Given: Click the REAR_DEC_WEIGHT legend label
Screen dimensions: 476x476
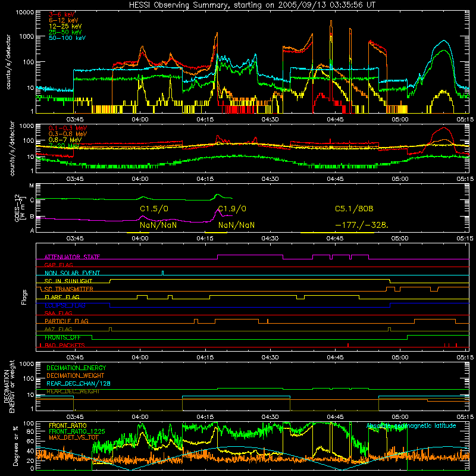Looking at the screenshot, I should coord(73,392).
